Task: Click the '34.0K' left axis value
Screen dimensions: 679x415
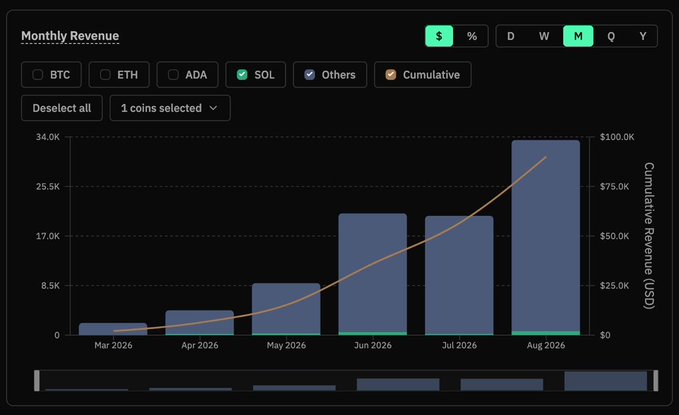Action: tap(48, 137)
